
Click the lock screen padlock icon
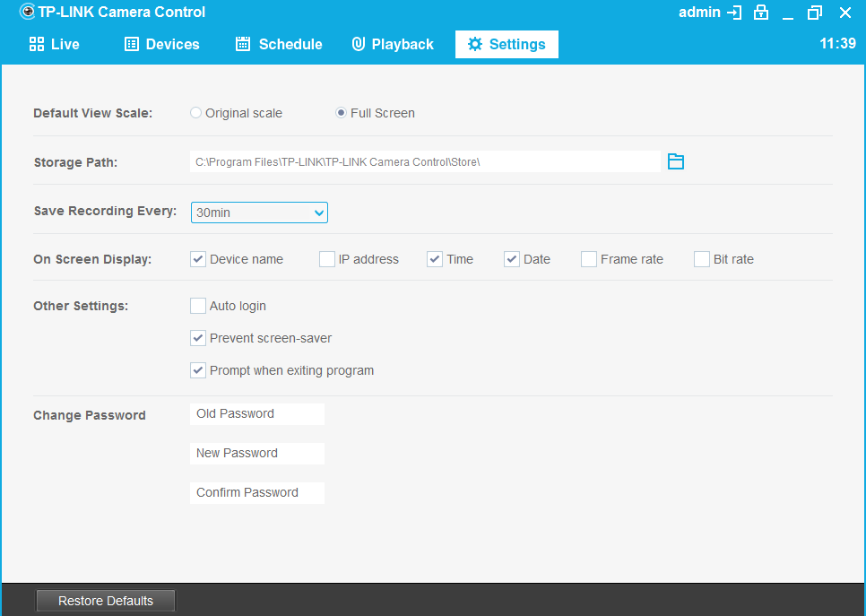pyautogui.click(x=761, y=13)
